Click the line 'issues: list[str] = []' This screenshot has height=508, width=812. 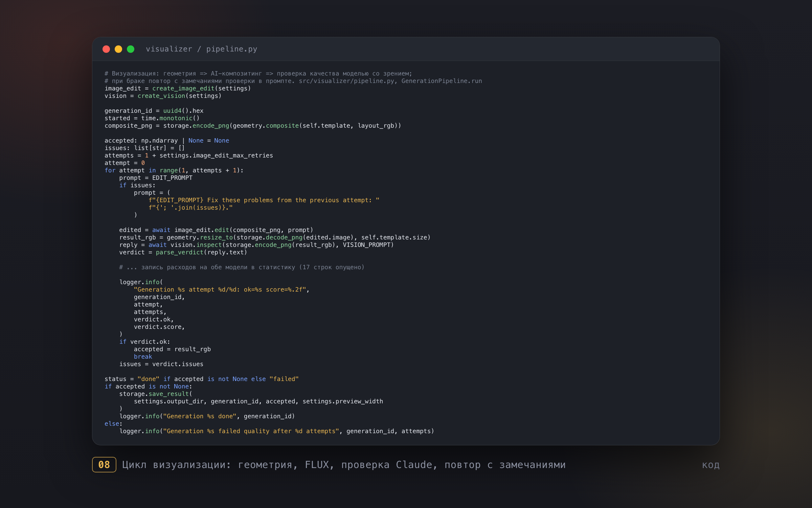(144, 148)
